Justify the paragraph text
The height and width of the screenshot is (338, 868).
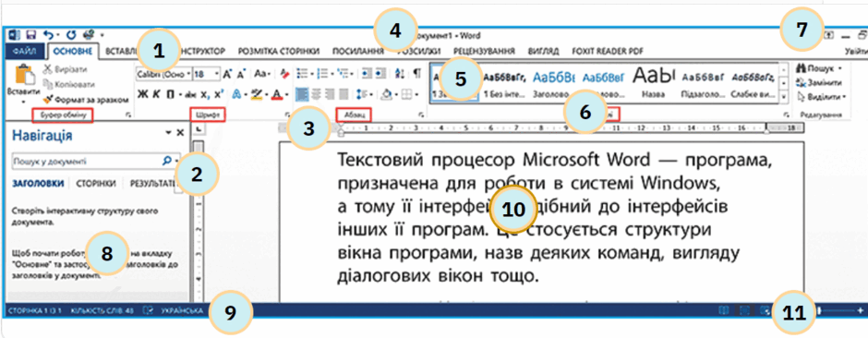[344, 94]
